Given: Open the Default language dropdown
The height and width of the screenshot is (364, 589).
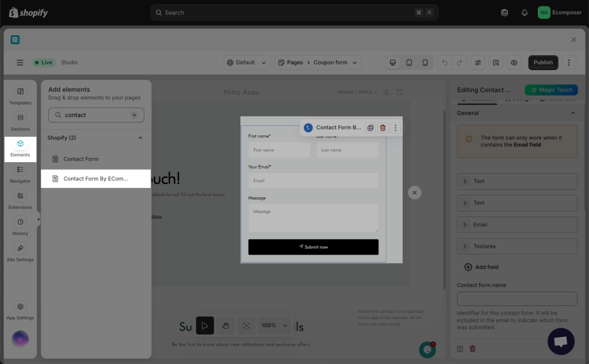Looking at the screenshot, I should click(247, 63).
